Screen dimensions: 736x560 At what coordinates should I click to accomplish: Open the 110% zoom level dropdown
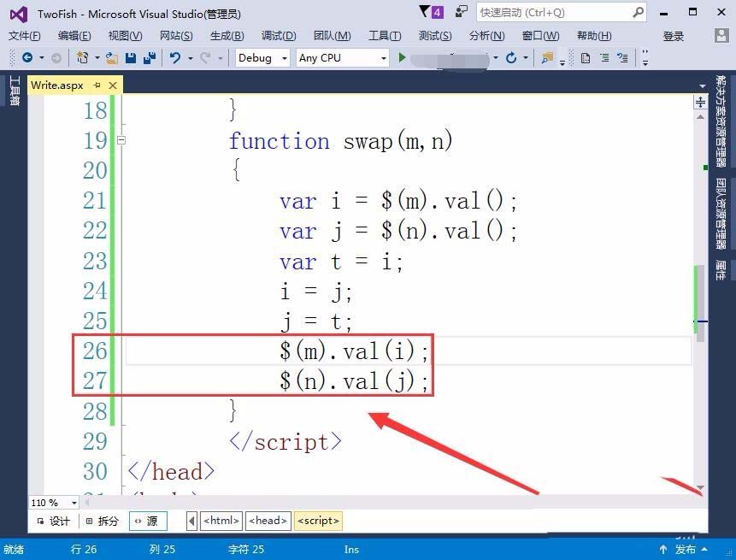pos(53,503)
